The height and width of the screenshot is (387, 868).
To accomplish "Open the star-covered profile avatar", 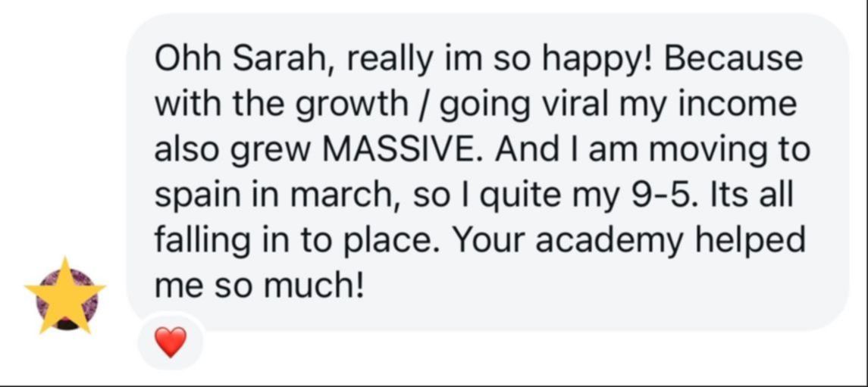I will [67, 298].
